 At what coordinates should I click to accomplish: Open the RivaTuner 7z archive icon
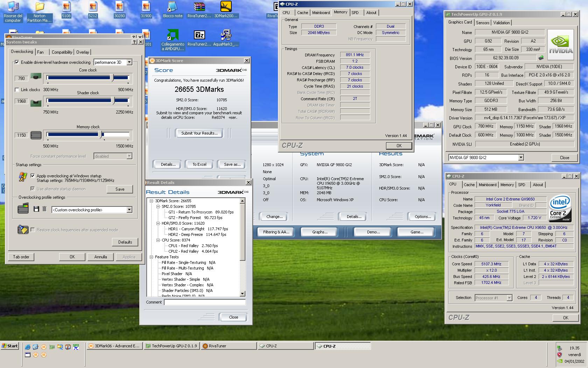click(199, 38)
